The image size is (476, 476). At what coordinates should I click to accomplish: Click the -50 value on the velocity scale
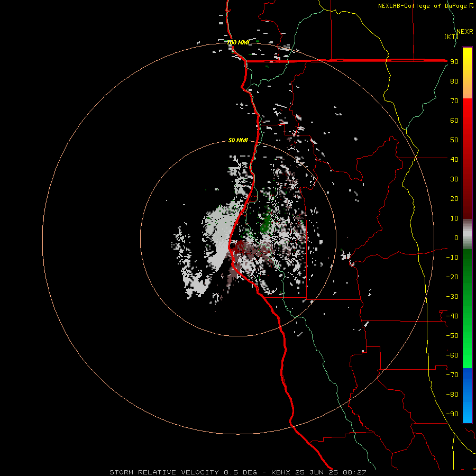(x=452, y=336)
